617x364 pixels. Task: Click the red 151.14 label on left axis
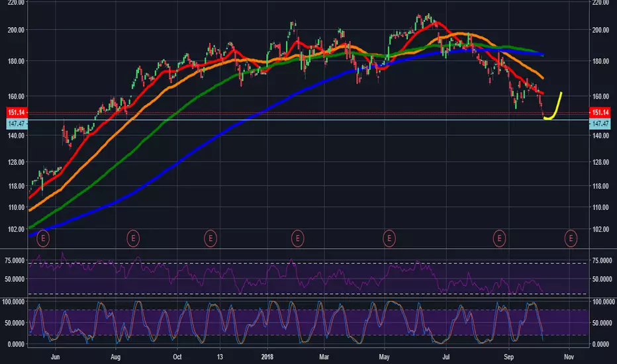pos(17,113)
